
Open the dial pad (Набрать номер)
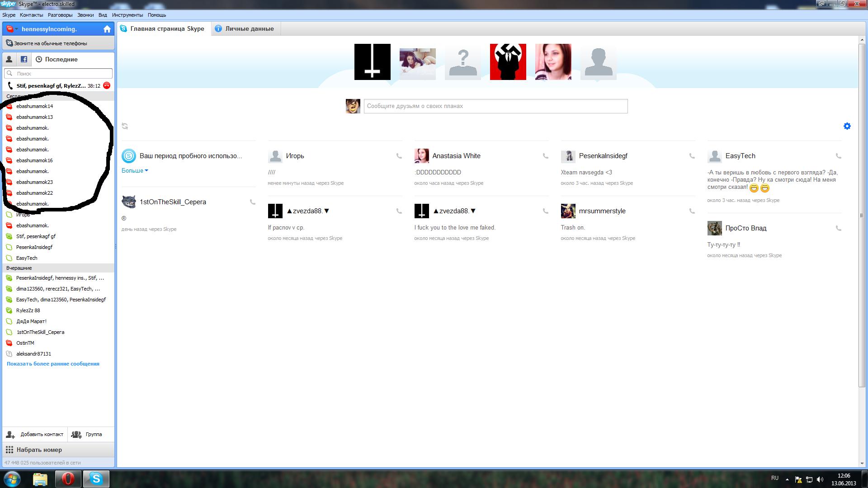pos(58,450)
